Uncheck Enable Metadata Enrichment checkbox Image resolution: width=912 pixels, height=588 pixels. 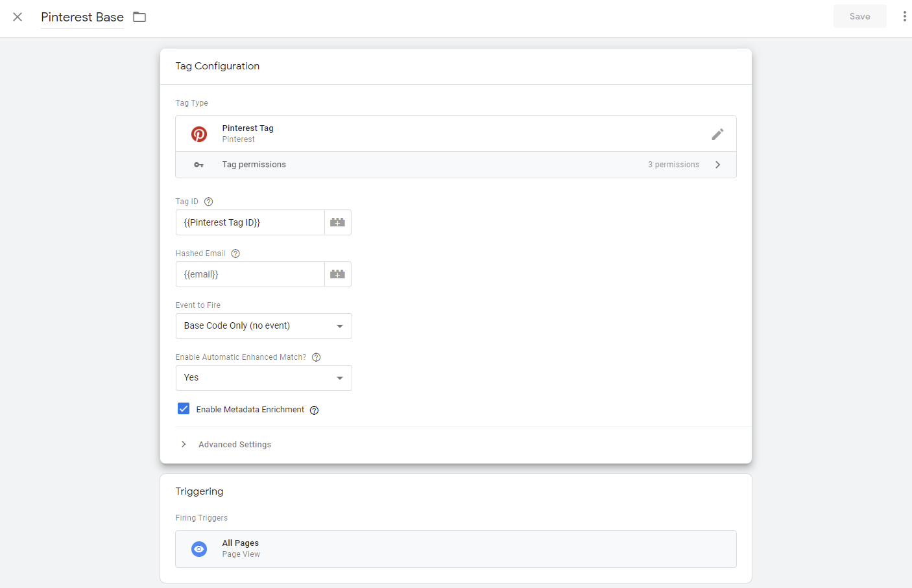[x=184, y=409]
